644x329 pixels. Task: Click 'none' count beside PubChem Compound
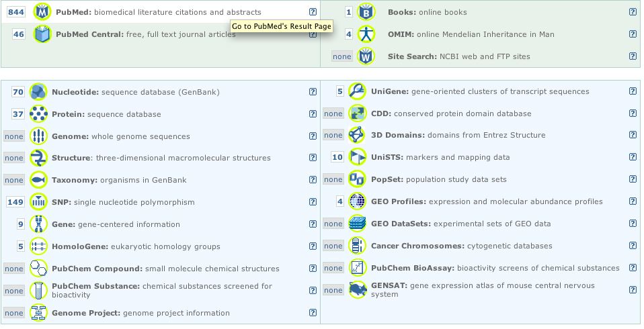point(14,269)
